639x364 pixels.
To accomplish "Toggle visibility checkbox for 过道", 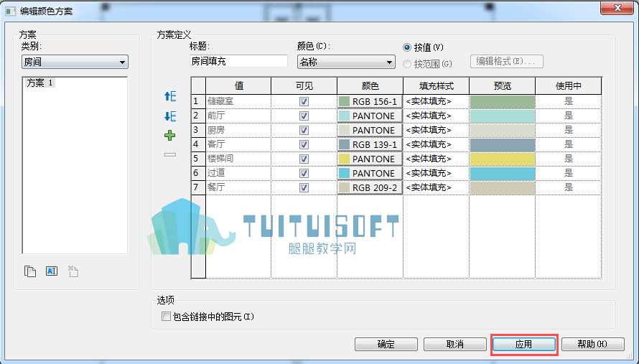I will point(304,173).
